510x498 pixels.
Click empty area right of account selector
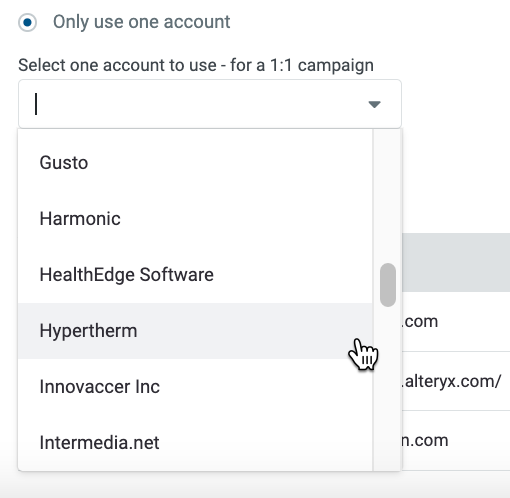[x=456, y=104]
